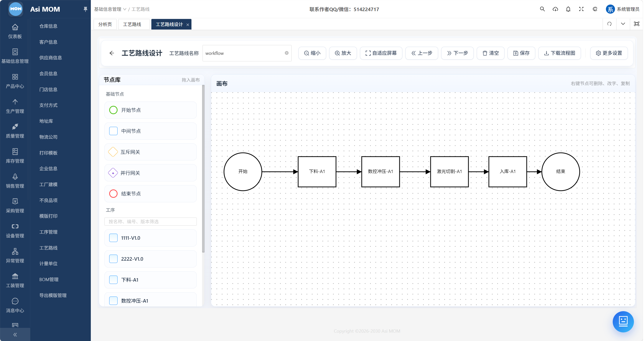The height and width of the screenshot is (341, 644).
Task: Click the node library vertical scrollbar
Action: tap(203, 169)
